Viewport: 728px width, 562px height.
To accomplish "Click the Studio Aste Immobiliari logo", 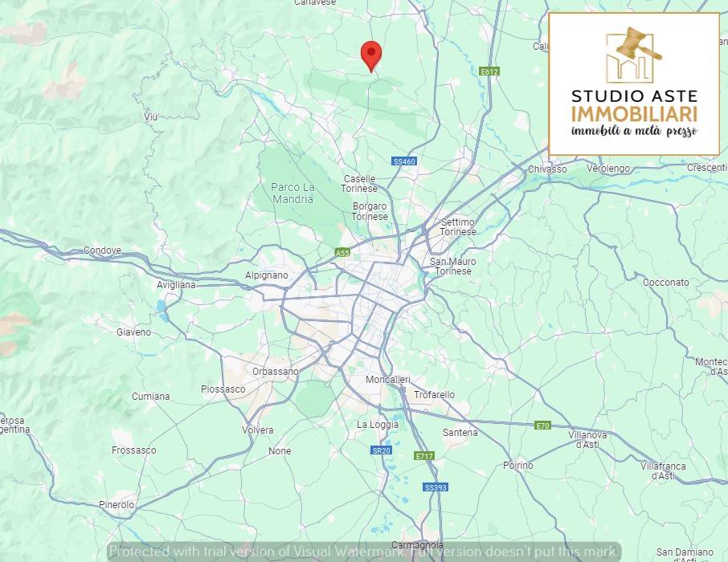I will click(x=634, y=84).
